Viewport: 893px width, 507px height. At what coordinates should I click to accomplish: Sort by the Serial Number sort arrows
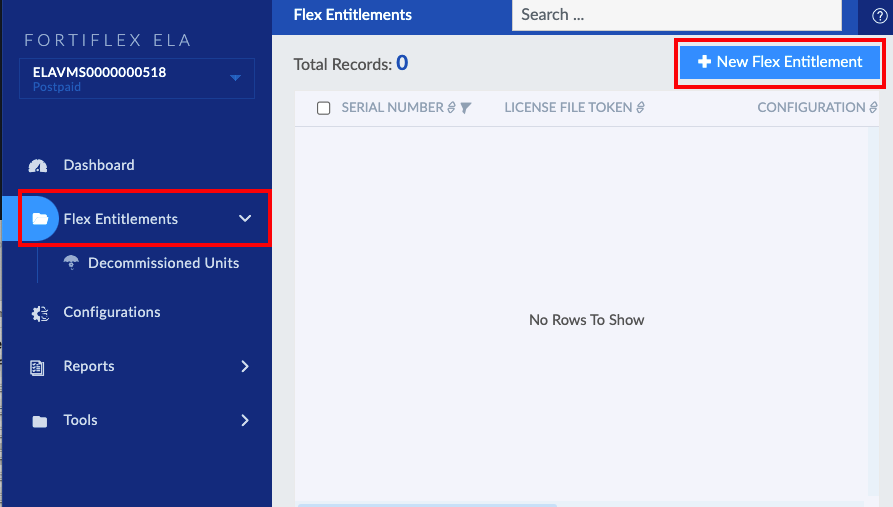pos(452,108)
